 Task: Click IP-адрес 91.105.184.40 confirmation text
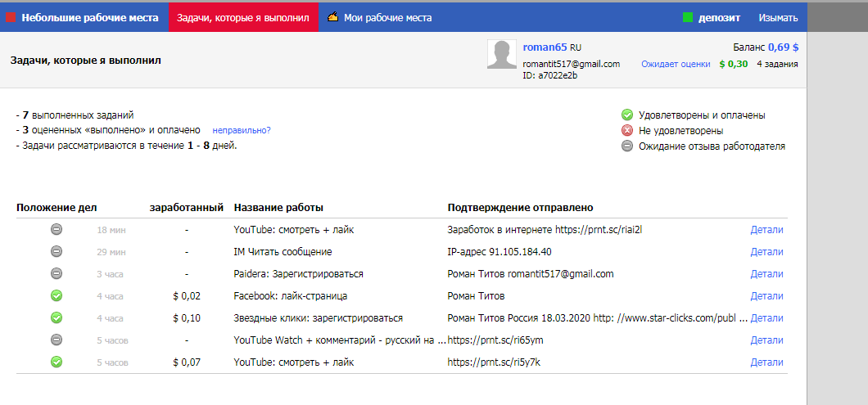[500, 252]
